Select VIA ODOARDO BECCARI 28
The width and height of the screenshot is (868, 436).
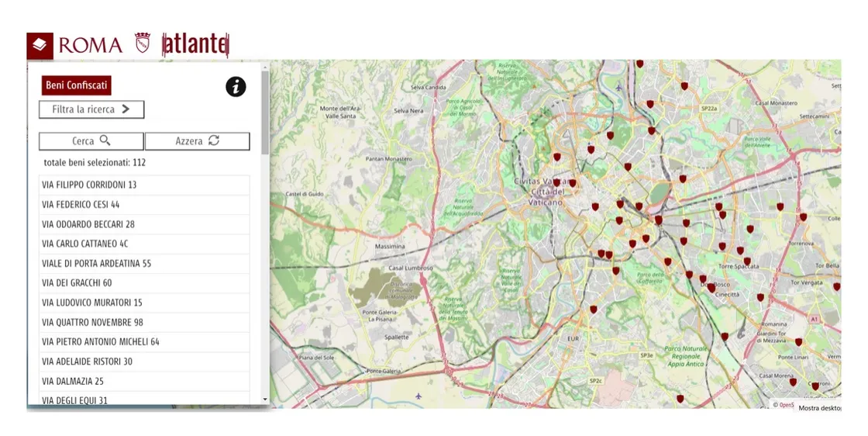pos(144,224)
